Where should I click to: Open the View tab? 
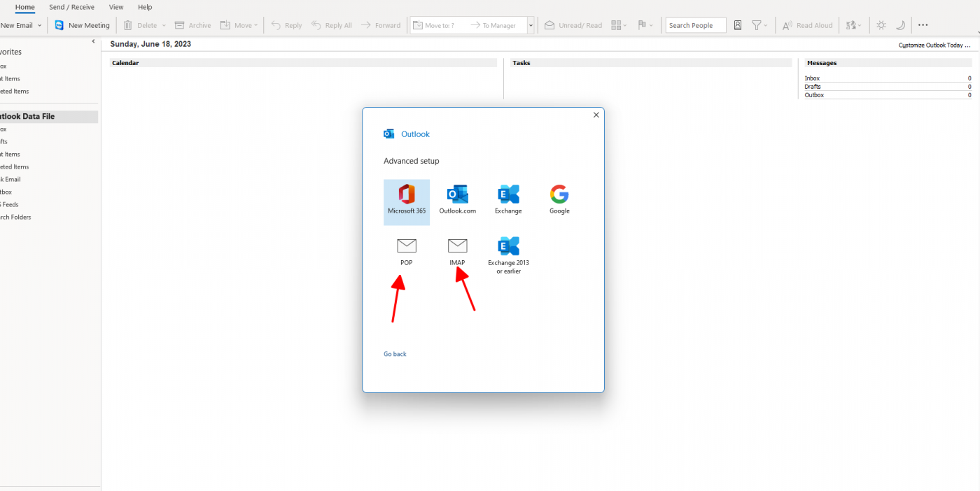click(x=116, y=7)
